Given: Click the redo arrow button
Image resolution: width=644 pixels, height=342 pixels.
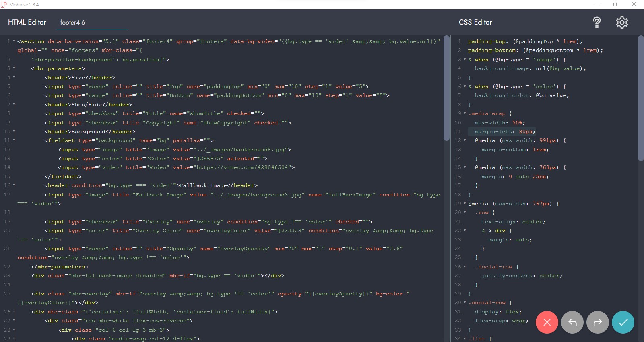Looking at the screenshot, I should 598,322.
